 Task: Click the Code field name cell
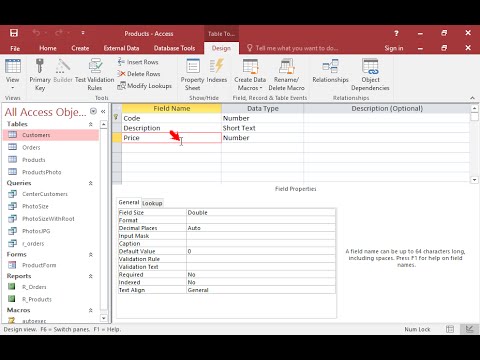pyautogui.click(x=171, y=118)
